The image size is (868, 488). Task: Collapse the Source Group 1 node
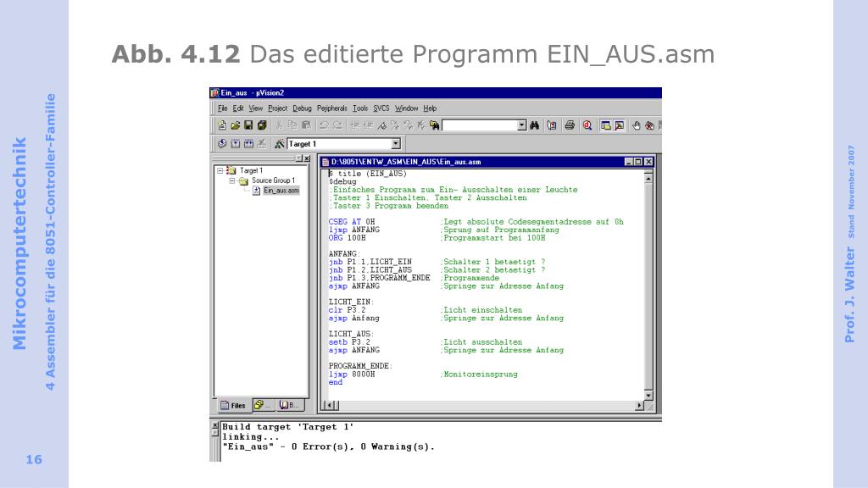tap(232, 180)
